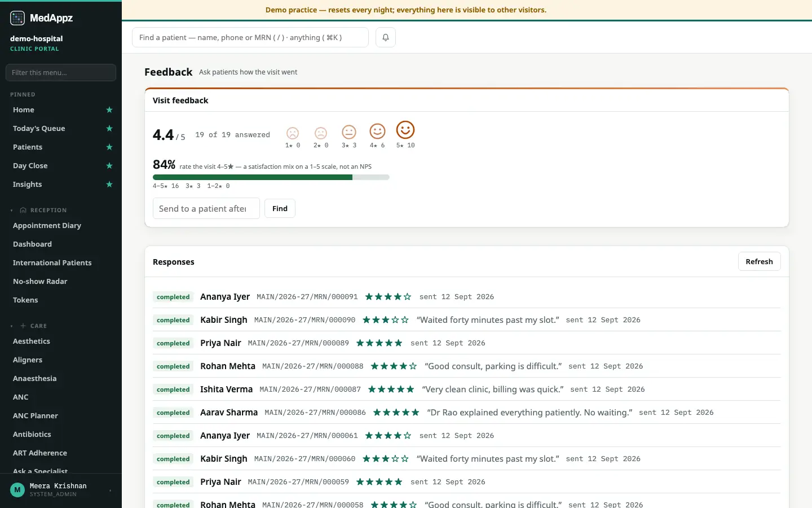The height and width of the screenshot is (508, 812).
Task: Click the demo-hospital clinic portal name
Action: click(36, 39)
